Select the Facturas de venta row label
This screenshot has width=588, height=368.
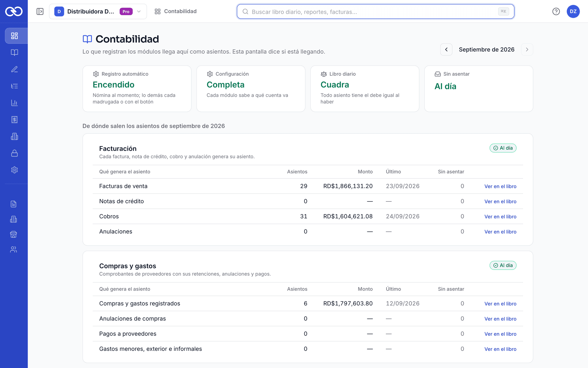123,186
